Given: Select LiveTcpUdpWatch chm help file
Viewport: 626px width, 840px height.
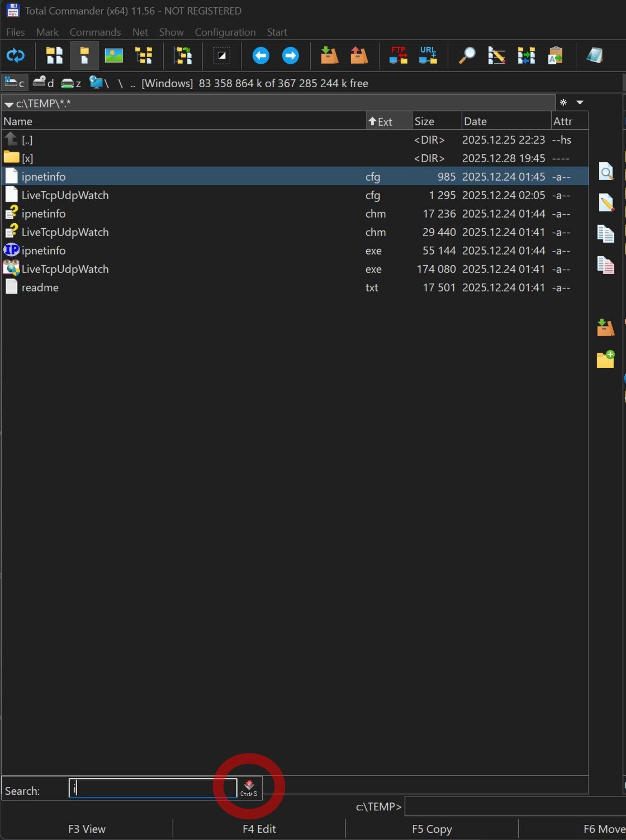Looking at the screenshot, I should click(x=295, y=232).
